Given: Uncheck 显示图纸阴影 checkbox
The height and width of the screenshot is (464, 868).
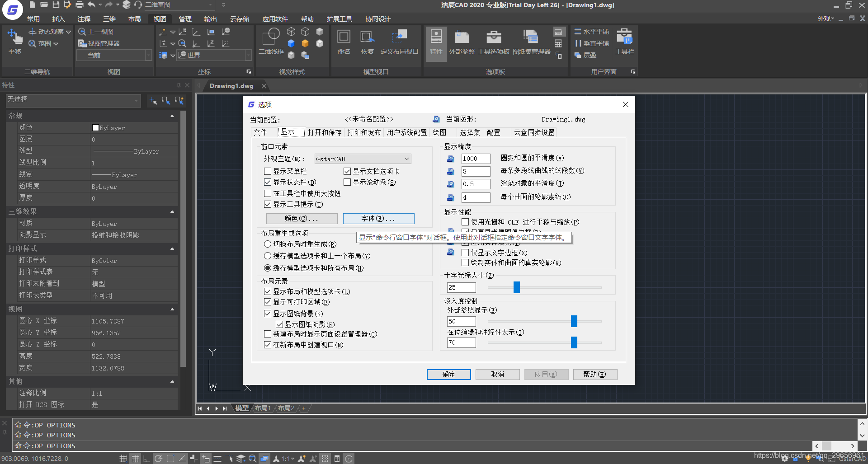Looking at the screenshot, I should coord(279,324).
